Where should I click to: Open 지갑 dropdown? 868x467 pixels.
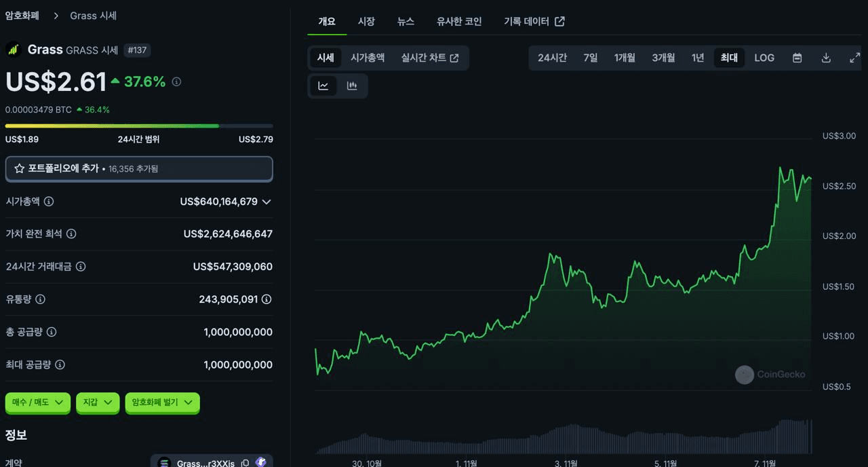(98, 403)
